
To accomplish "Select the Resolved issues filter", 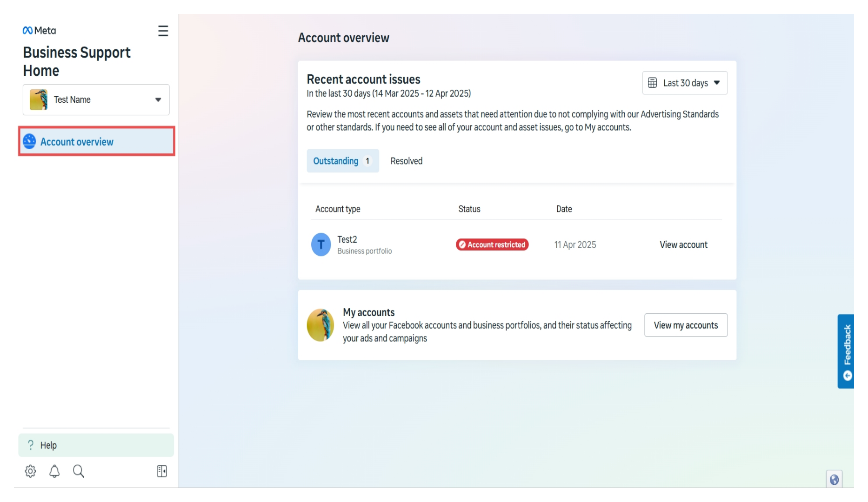I will [406, 161].
